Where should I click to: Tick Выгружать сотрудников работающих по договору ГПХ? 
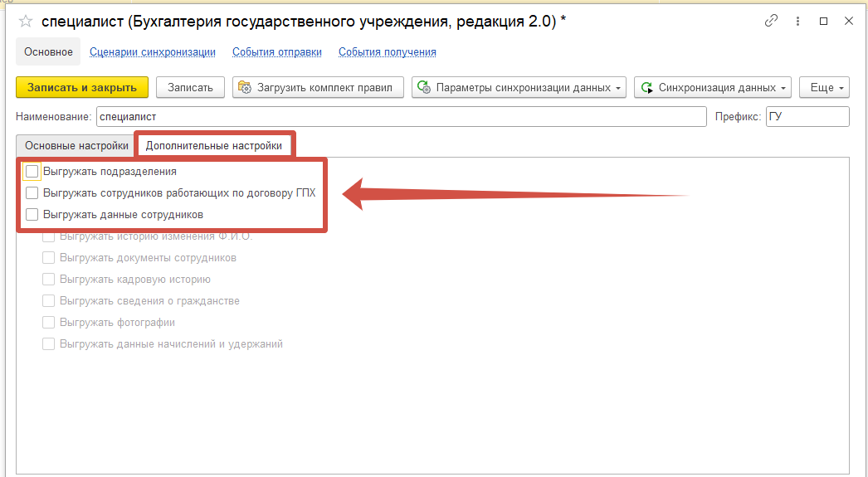[x=32, y=193]
